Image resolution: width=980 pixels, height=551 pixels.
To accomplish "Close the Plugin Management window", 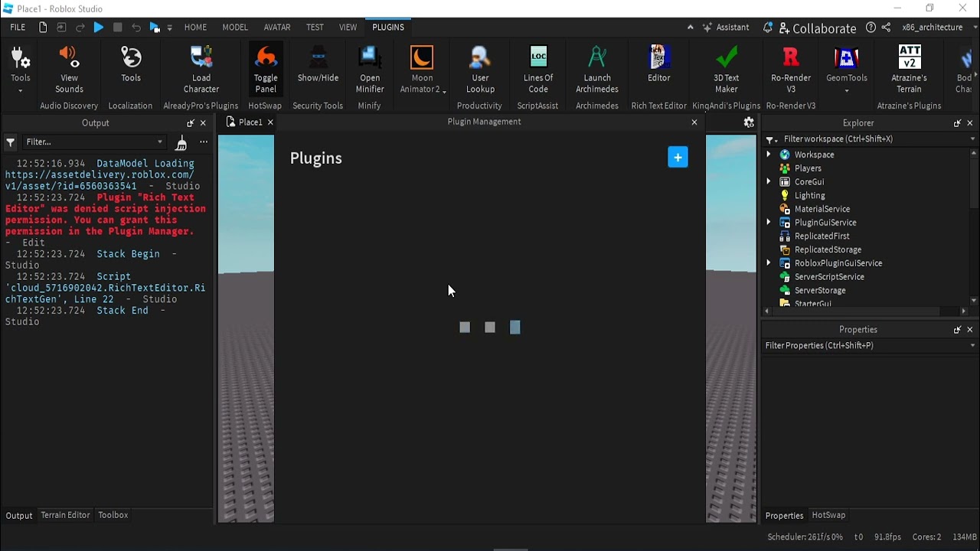I will (694, 122).
